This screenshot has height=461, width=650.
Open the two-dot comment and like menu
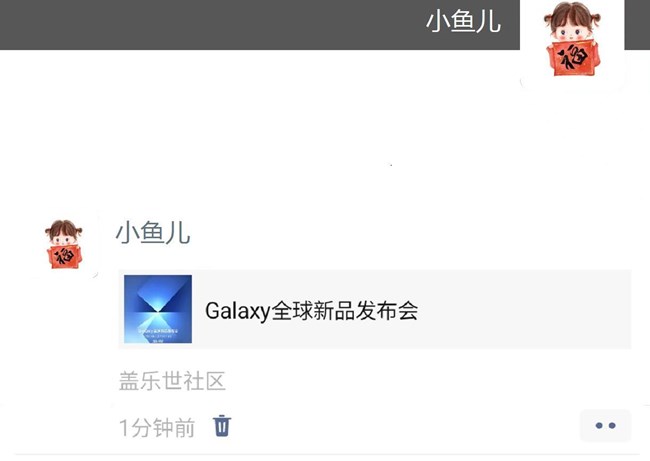point(605,425)
